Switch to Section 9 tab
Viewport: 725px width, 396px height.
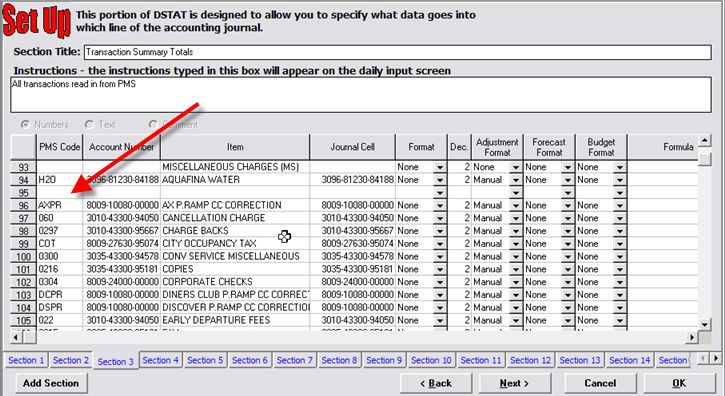click(384, 360)
